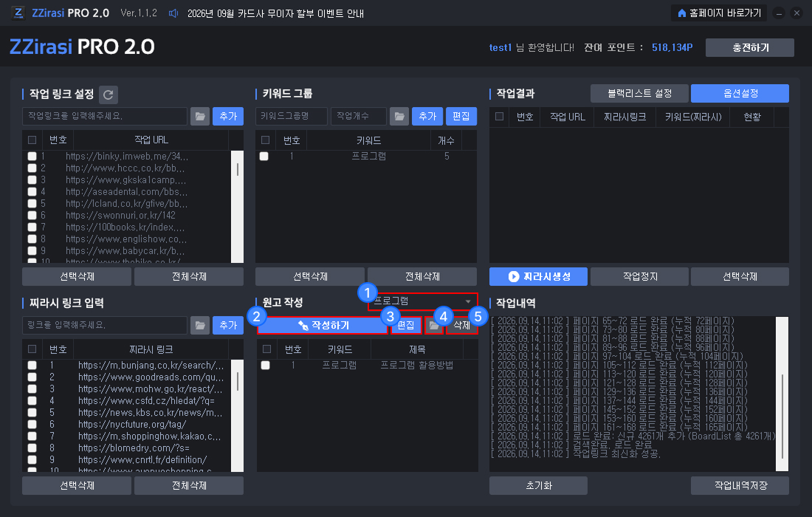Focus the 키워드그룹명 input field
Screen dimensions: 812x517
(292, 116)
